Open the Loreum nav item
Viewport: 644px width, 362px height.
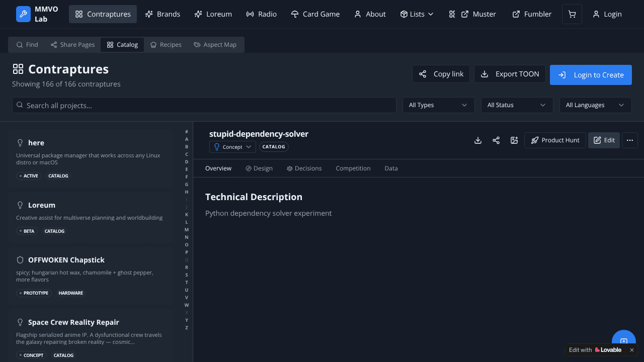tap(213, 14)
